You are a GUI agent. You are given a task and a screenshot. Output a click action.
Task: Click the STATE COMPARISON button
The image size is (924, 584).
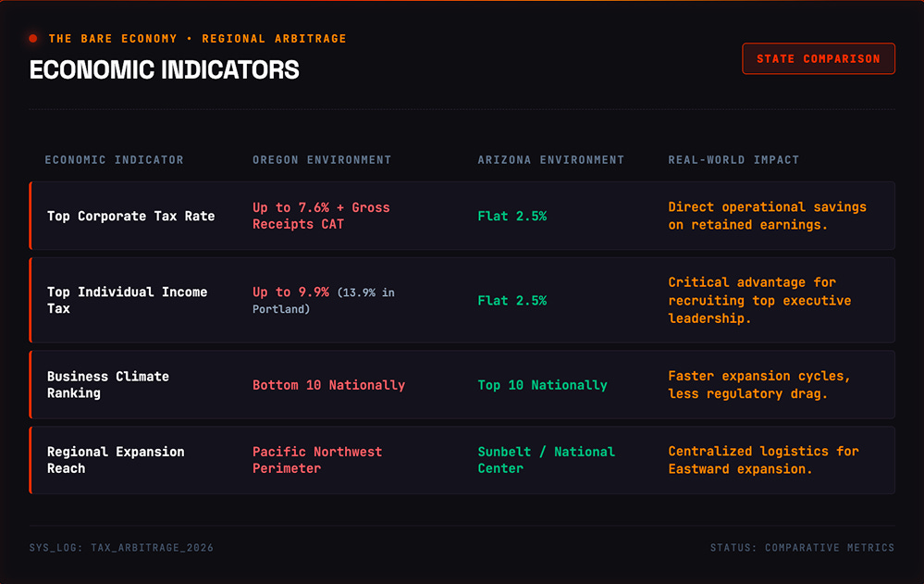pos(818,58)
